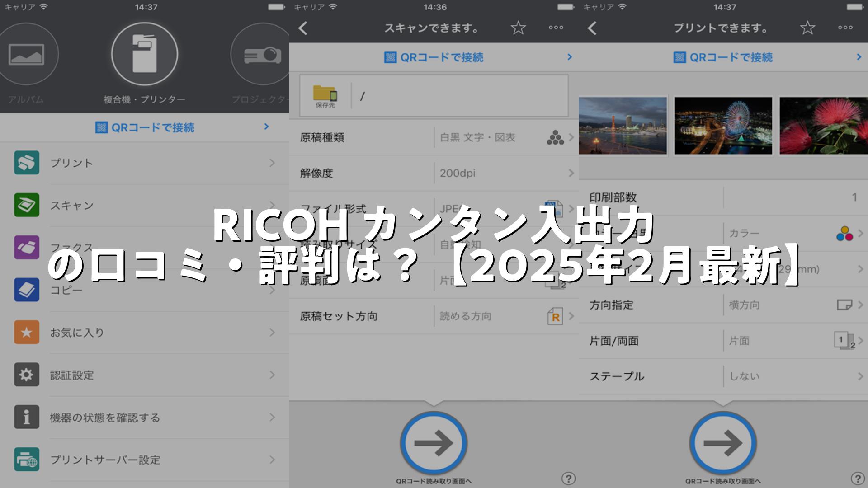The image size is (868, 488).
Task: Tap QRコードで接続 on home screen
Action: tap(145, 127)
